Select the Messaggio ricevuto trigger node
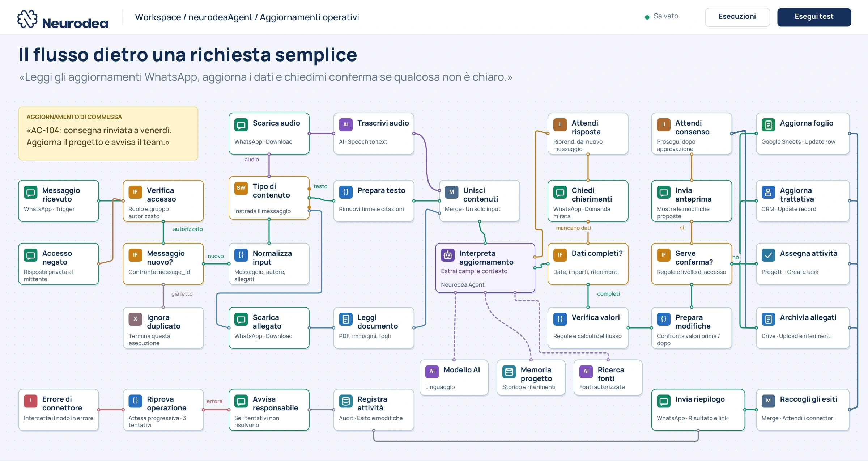868x461 pixels. coord(59,201)
